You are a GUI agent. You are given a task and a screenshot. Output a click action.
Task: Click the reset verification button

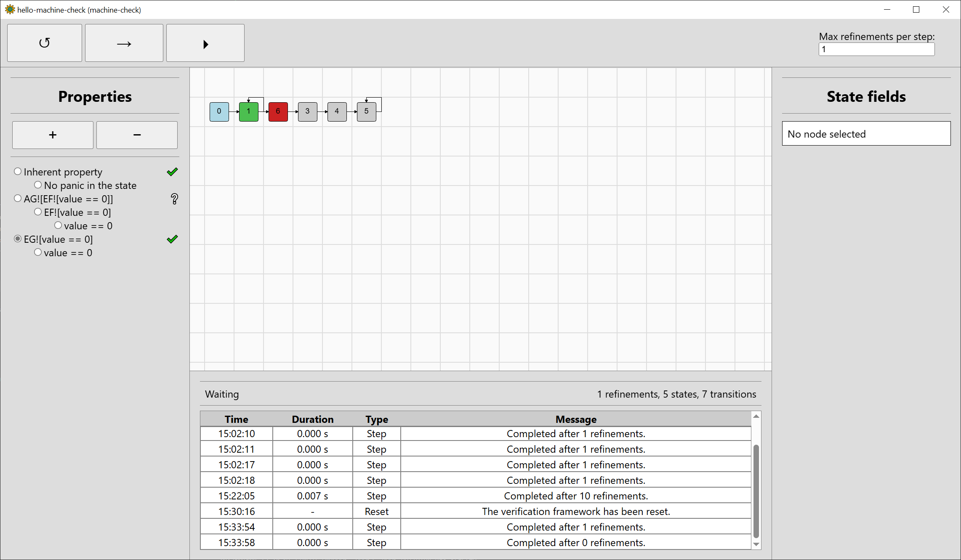click(45, 43)
